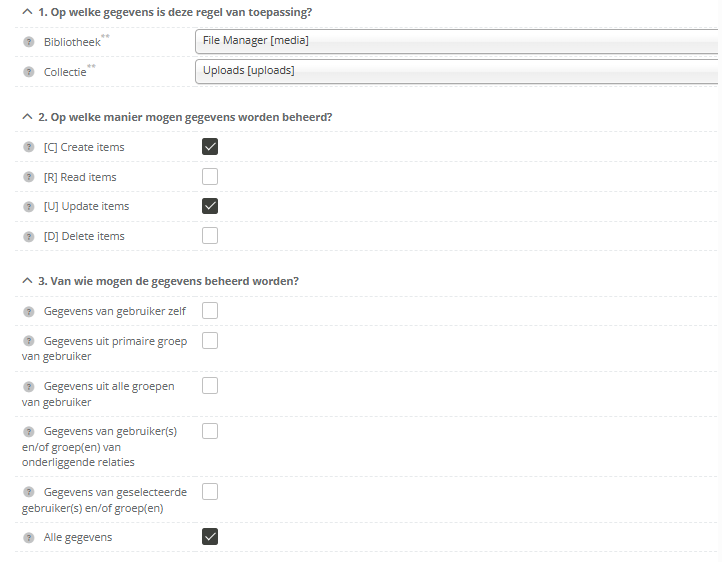Uncheck the [U] Update items checkbox

pos(210,206)
